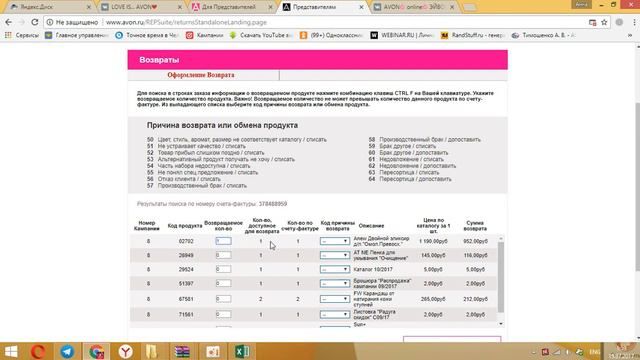Image resolution: width=640 pixels, height=360 pixels.
Task: Click return quantity field for product 26949
Action: pyautogui.click(x=223, y=255)
